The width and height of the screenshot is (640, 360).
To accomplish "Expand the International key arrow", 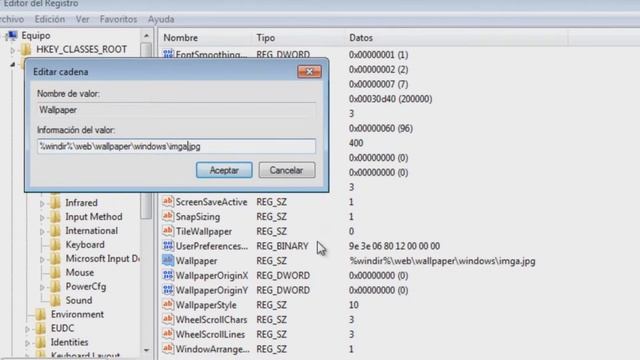I will [x=42, y=231].
